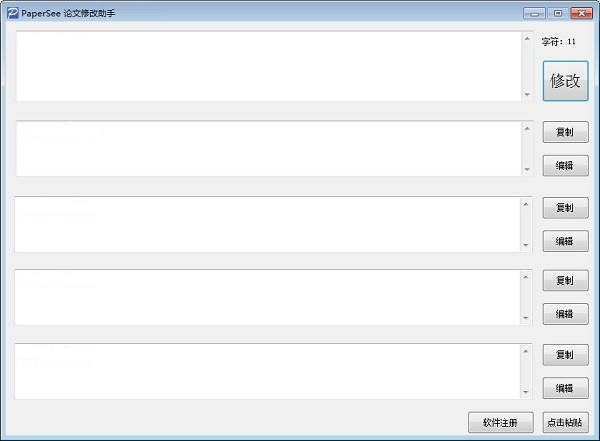Click 复制 beside the second result box
This screenshot has height=441, width=600.
click(x=565, y=208)
